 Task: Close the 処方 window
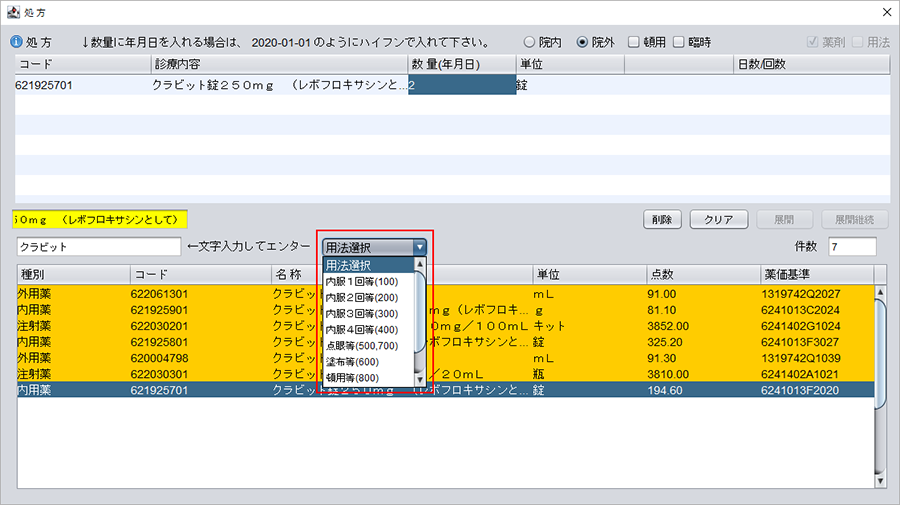click(x=886, y=12)
